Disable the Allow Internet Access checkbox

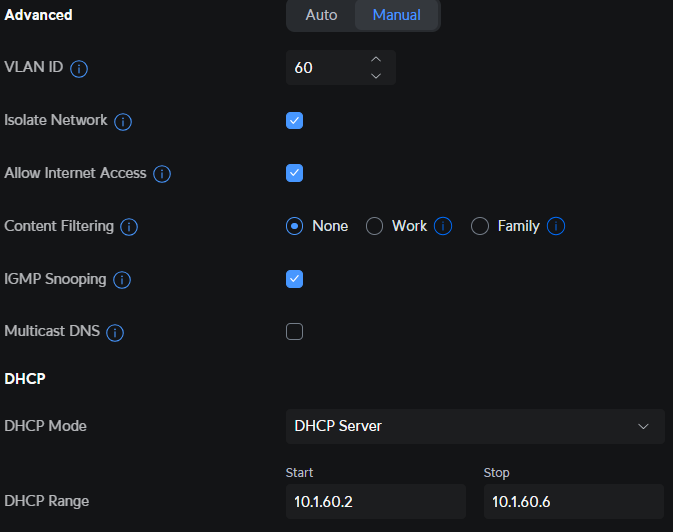[294, 173]
